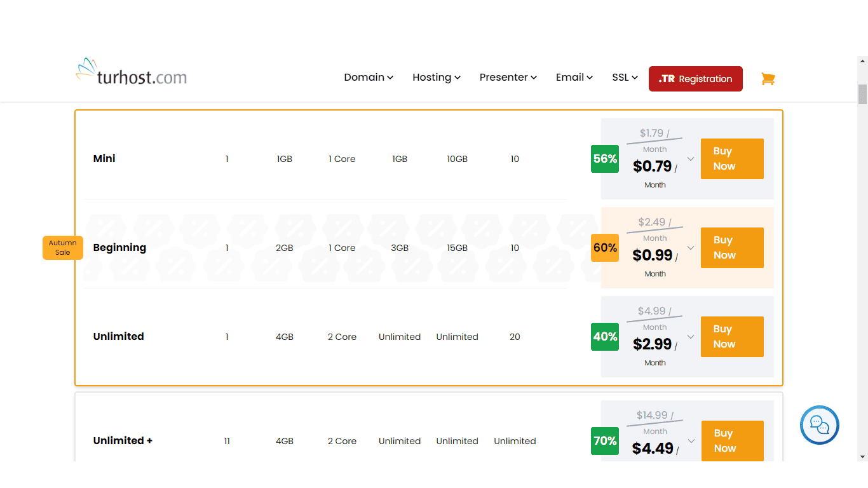Expand the Domain menu
Screen dimensions: 868x488
pyautogui.click(x=369, y=78)
